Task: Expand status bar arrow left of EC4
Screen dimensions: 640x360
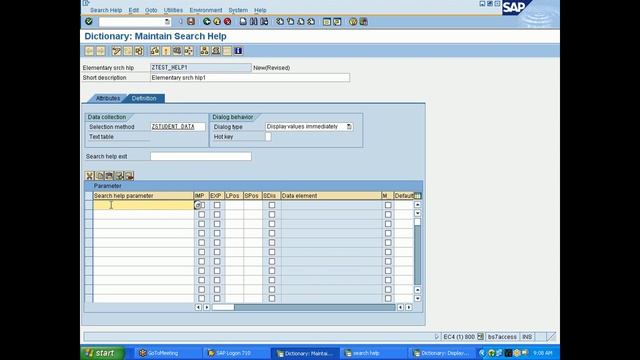Action: (x=436, y=337)
